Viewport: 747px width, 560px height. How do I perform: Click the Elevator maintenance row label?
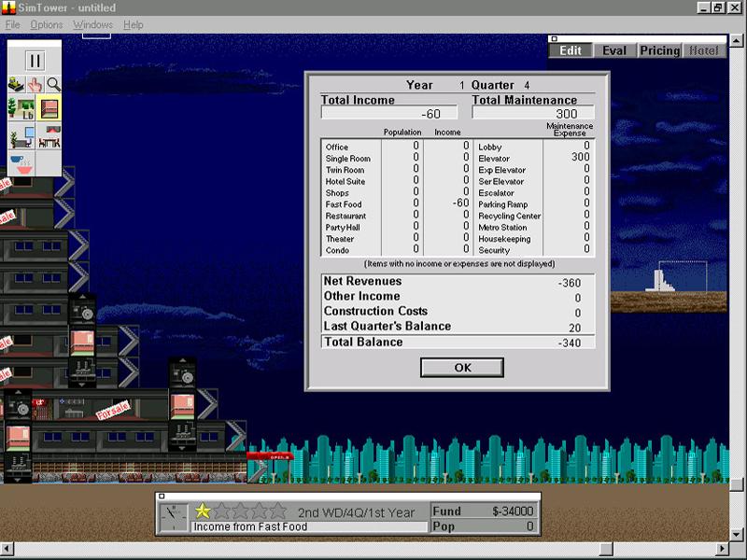pos(494,159)
